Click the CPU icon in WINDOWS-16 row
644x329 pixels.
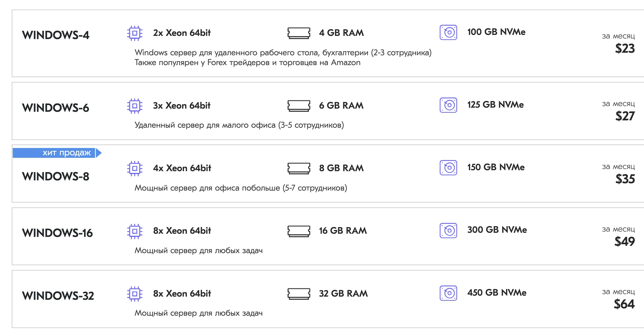[135, 231]
